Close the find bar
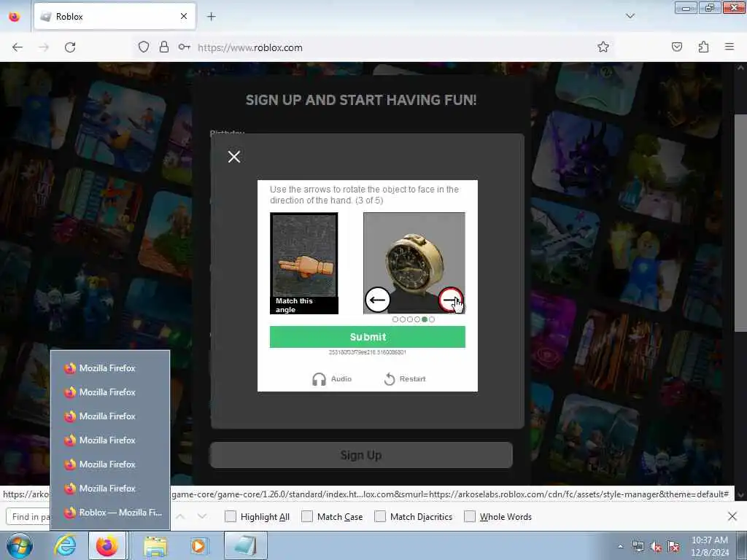This screenshot has width=747, height=560. click(x=732, y=516)
